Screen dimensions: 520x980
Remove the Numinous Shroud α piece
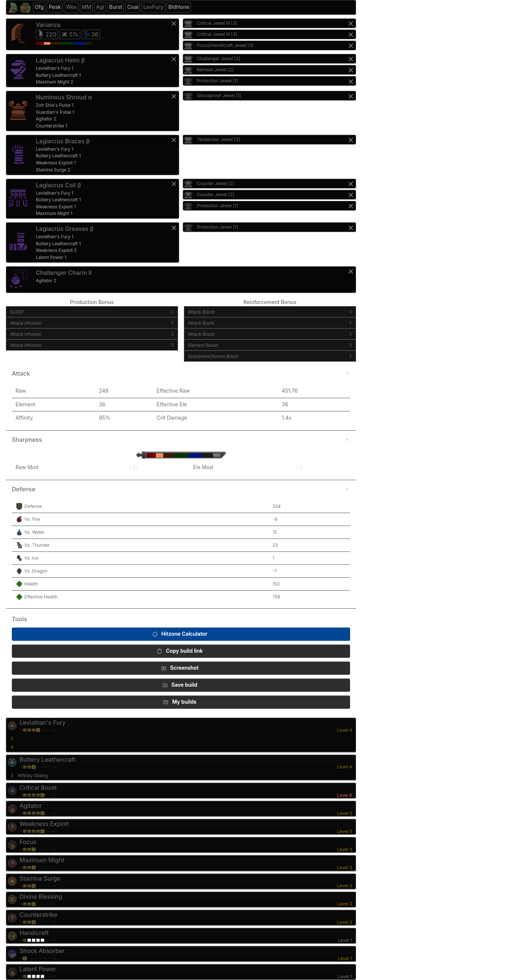pyautogui.click(x=174, y=96)
